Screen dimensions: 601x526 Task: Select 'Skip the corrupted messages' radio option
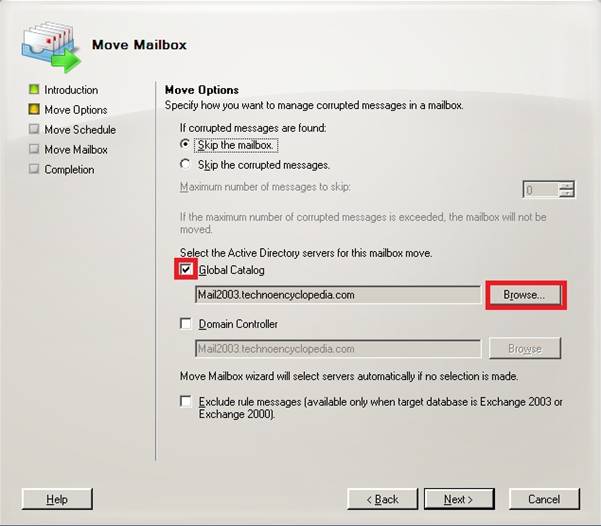185,164
